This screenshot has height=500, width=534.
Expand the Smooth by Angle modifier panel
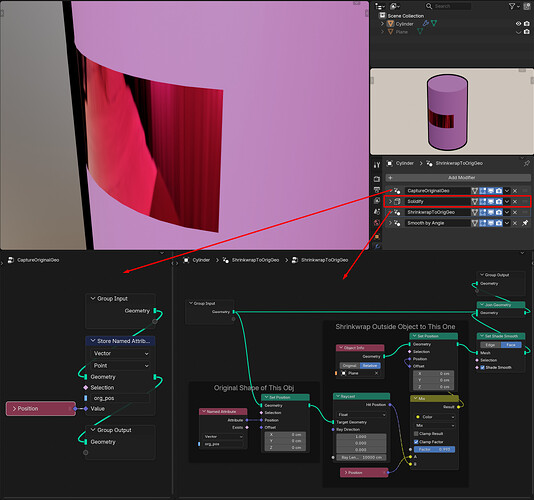click(x=390, y=223)
